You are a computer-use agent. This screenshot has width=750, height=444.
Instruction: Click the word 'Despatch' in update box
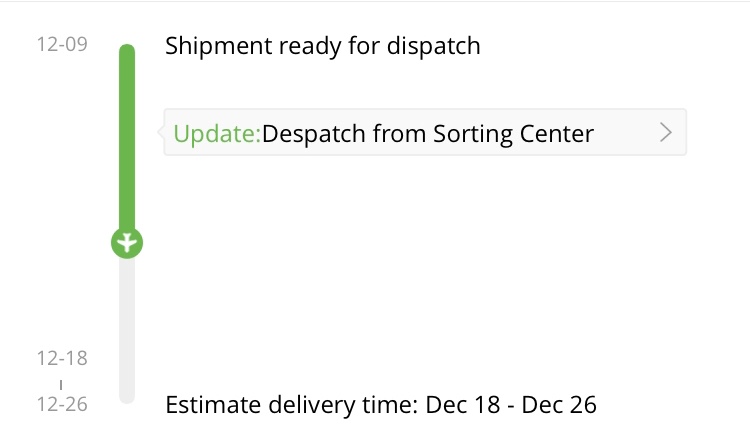(x=314, y=133)
